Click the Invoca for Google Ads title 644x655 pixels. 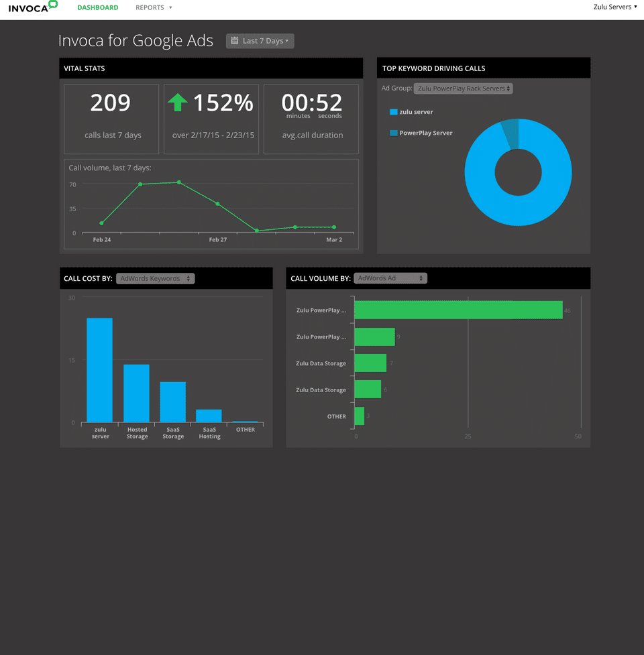pos(136,40)
